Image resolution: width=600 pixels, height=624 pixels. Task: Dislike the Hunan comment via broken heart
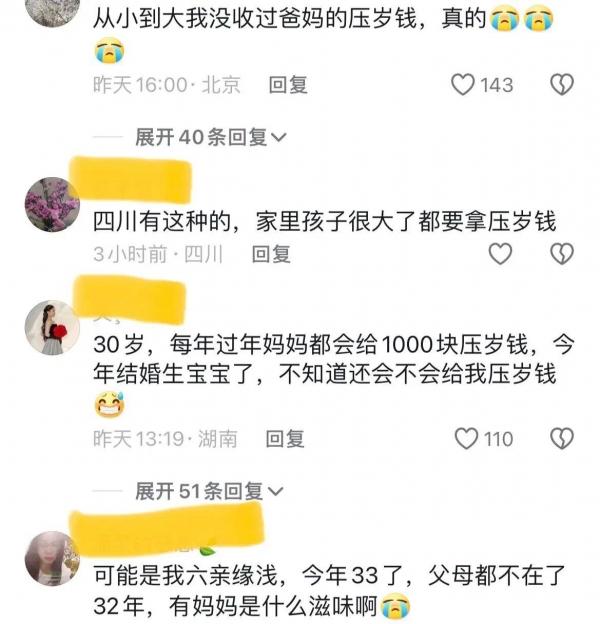click(561, 439)
